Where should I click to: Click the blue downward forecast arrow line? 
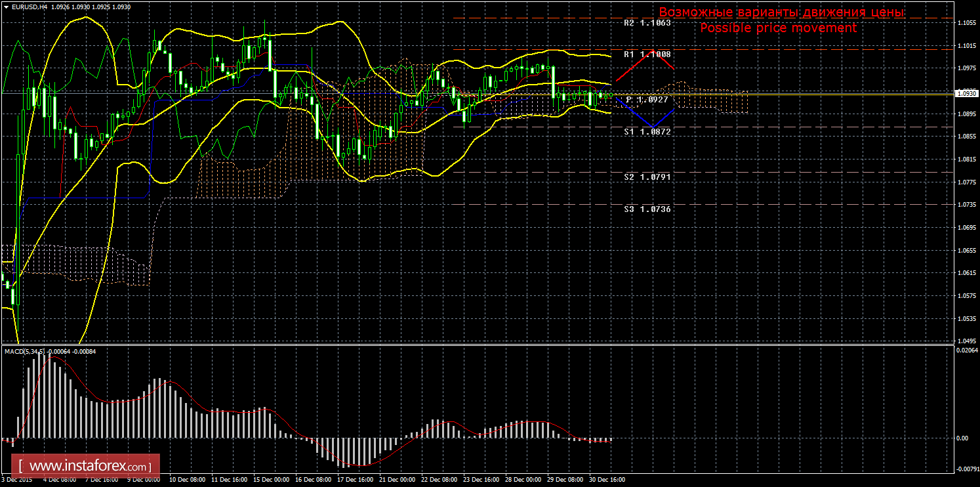[x=634, y=112]
